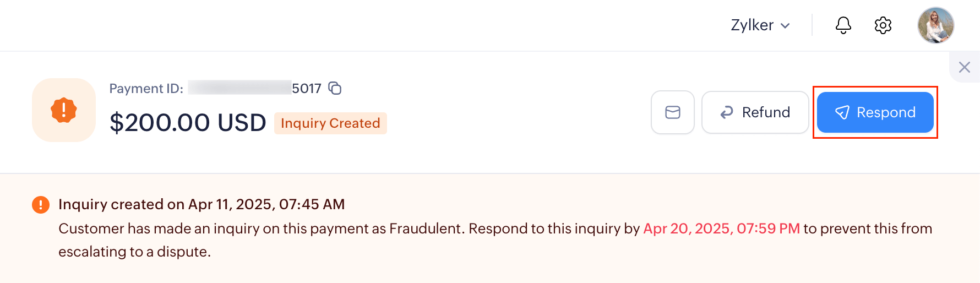
Task: Click the Payment ID label
Action: [x=146, y=89]
